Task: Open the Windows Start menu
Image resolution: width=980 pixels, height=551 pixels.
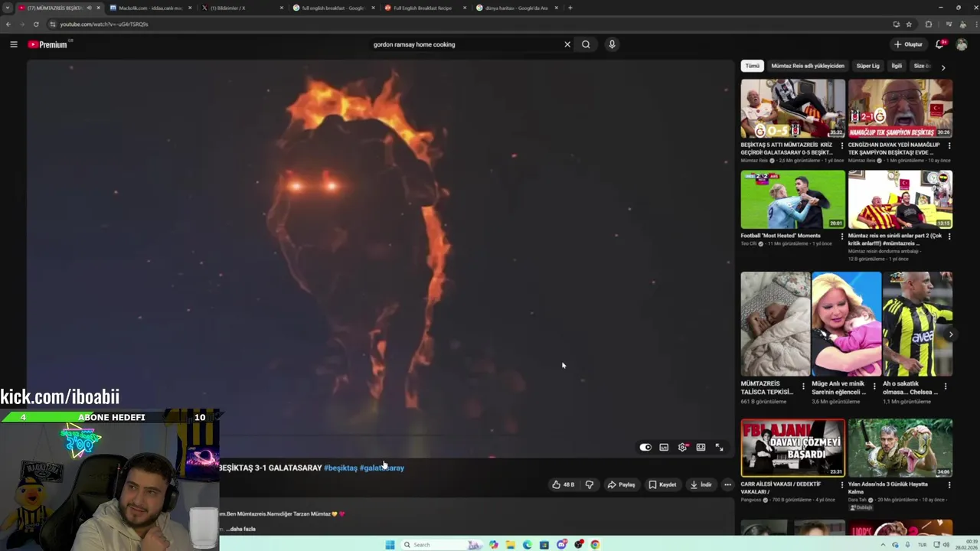Action: (x=390, y=545)
